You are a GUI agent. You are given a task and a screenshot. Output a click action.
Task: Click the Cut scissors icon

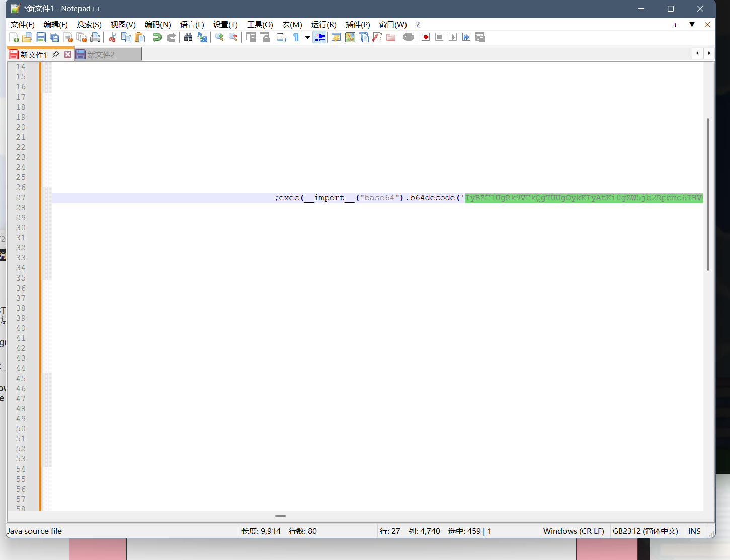(113, 37)
